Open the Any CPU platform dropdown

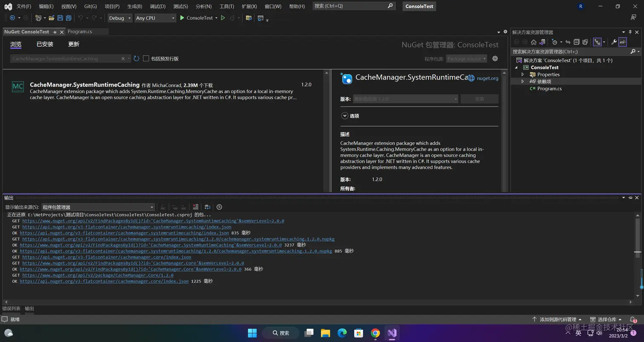(x=155, y=18)
